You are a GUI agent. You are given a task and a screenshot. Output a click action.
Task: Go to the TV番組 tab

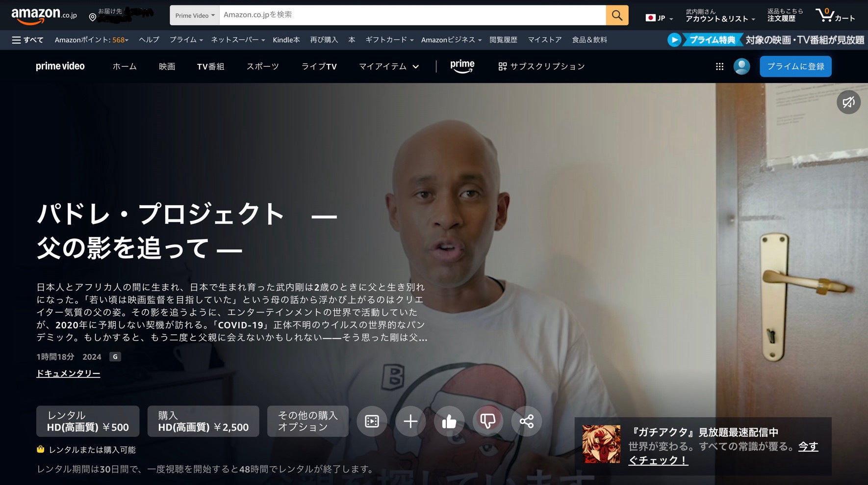pos(210,67)
